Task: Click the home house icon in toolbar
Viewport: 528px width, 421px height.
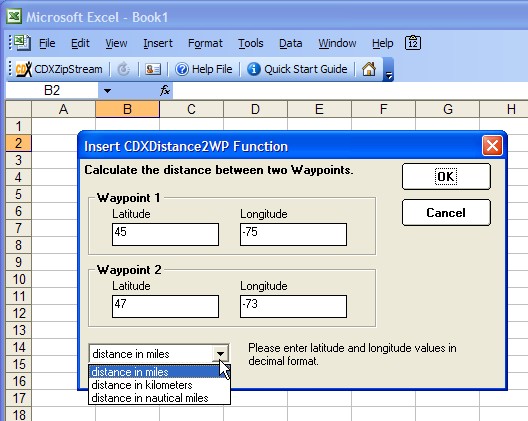Action: coord(369,69)
